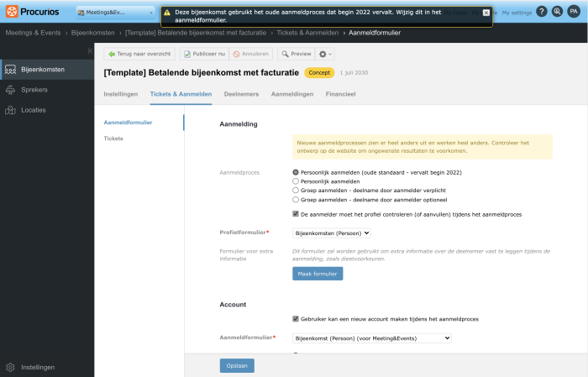Open Instellingen at sidebar bottom
588x377 pixels.
click(x=38, y=367)
